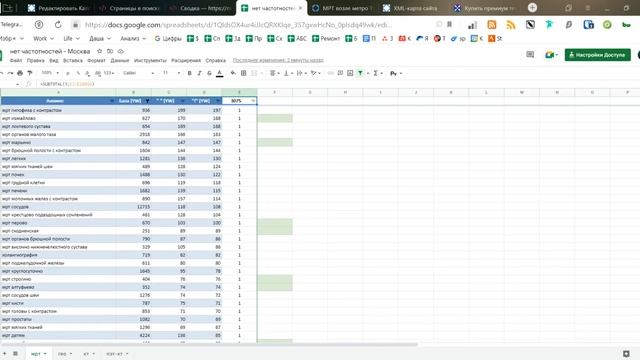This screenshot has height=360, width=640.
Task: Click the cloud save status icon
Action: coord(120,51)
